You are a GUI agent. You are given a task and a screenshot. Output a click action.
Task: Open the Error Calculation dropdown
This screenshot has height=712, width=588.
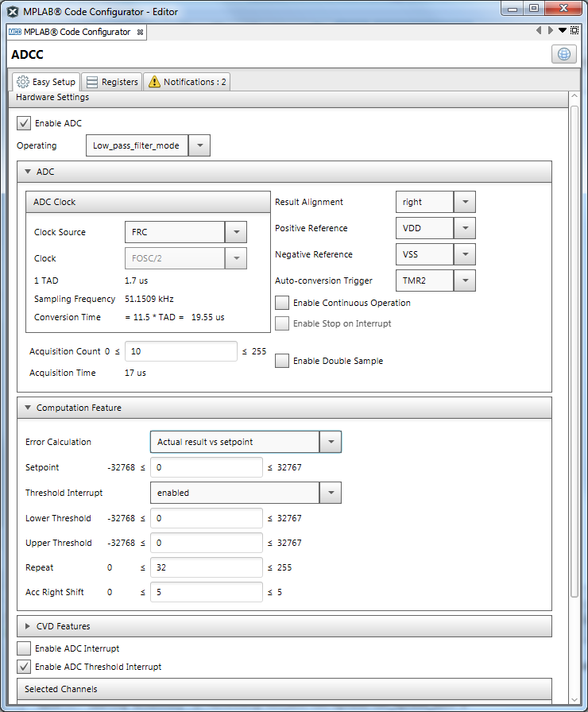331,442
